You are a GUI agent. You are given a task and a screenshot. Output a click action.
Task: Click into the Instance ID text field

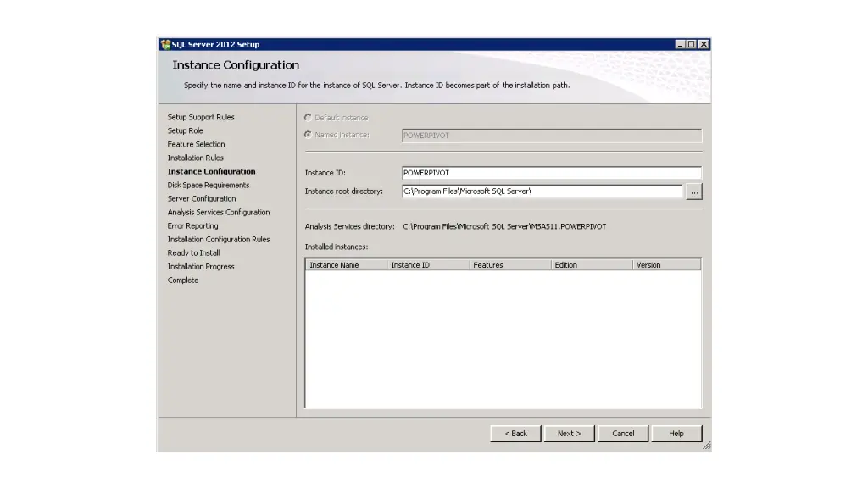pyautogui.click(x=551, y=173)
